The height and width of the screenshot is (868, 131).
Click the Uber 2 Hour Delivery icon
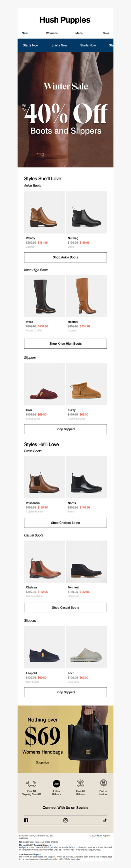pyautogui.click(x=56, y=784)
